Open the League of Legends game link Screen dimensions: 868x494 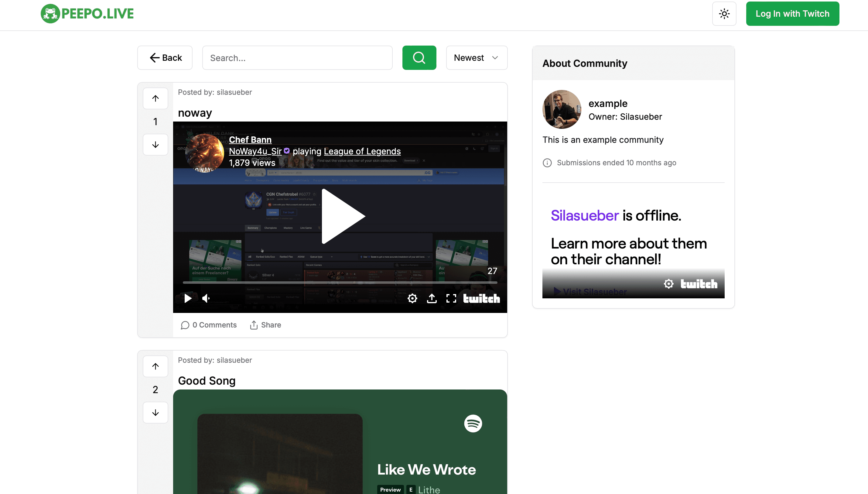pyautogui.click(x=362, y=151)
